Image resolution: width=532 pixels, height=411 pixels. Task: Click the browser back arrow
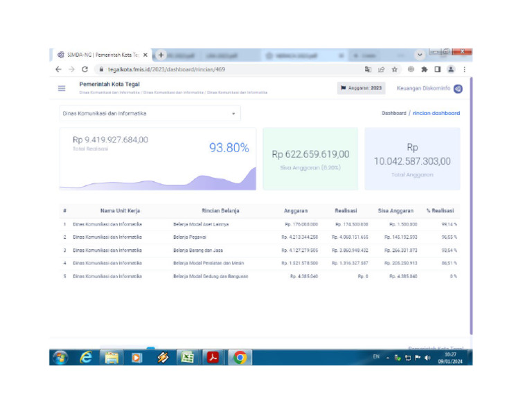click(x=58, y=69)
